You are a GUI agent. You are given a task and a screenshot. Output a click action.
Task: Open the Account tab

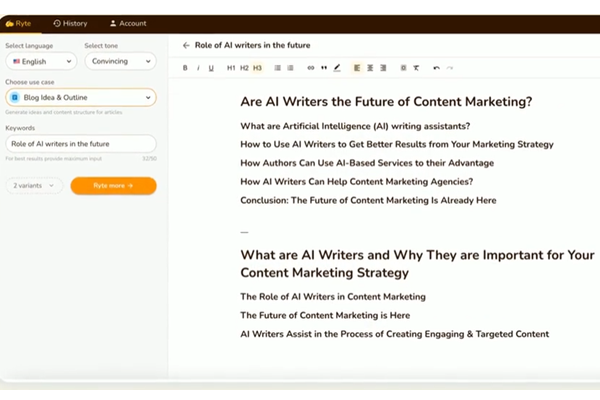click(x=128, y=22)
